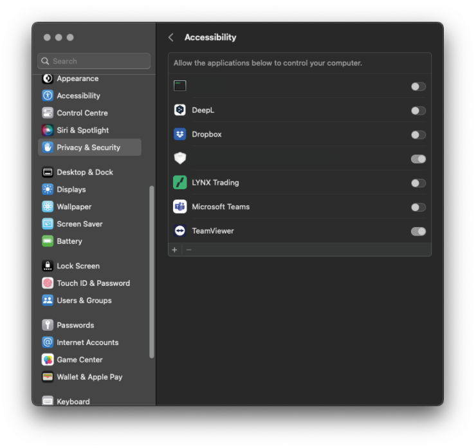Add an application with the plus button
The image size is (476, 448).
(175, 250)
